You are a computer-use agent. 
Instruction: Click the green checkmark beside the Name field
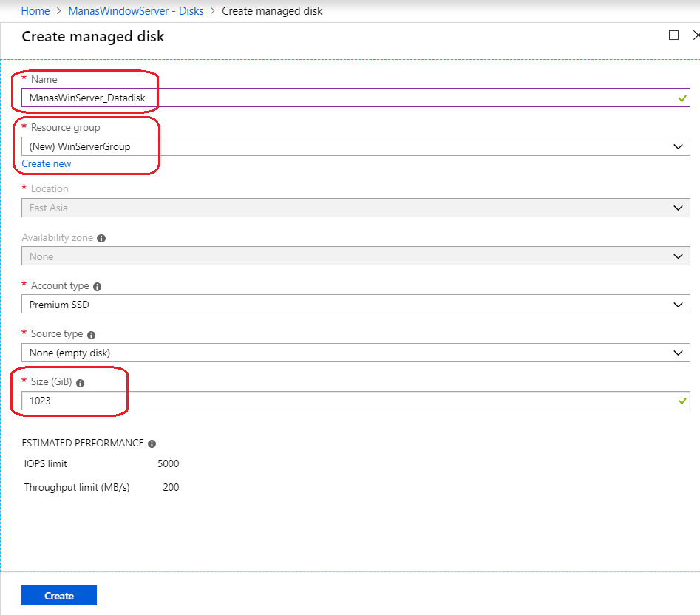click(x=682, y=98)
